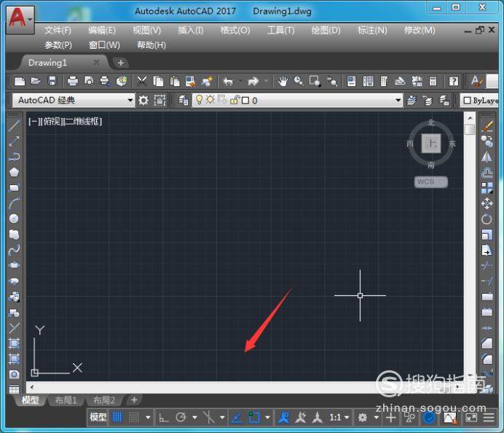Open Layer Properties Manager icon
Image resolution: width=504 pixels, height=433 pixels.
184,101
